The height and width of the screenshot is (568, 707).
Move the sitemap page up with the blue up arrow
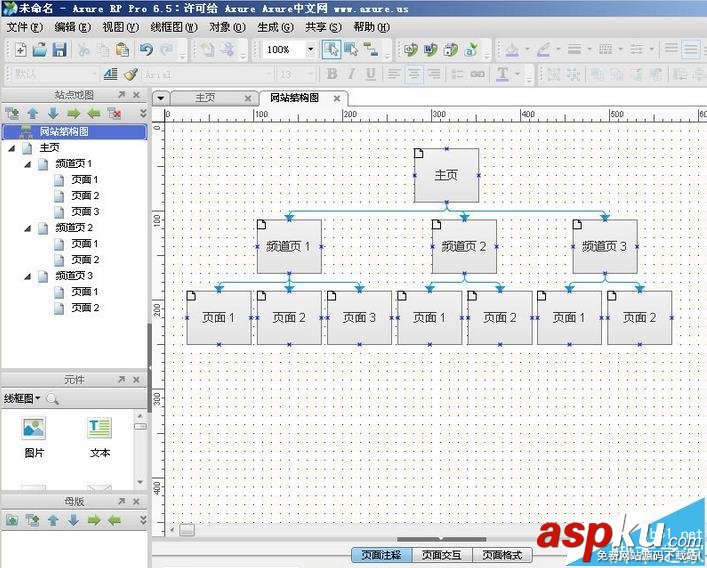[x=32, y=113]
